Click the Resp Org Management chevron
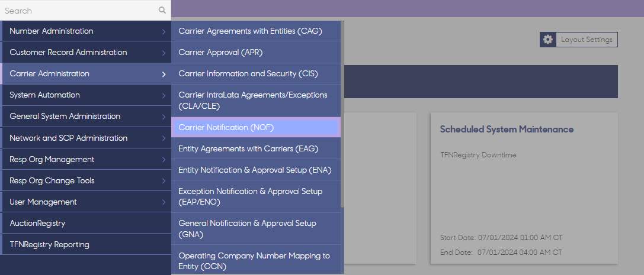Image resolution: width=644 pixels, height=275 pixels. (x=164, y=160)
